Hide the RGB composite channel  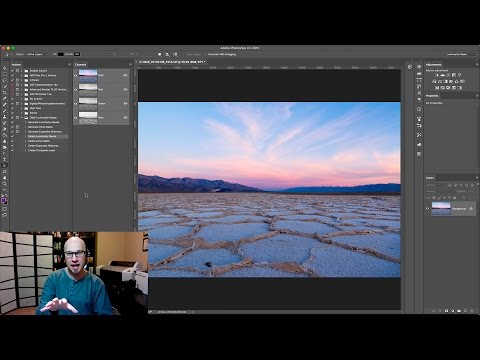[x=76, y=75]
